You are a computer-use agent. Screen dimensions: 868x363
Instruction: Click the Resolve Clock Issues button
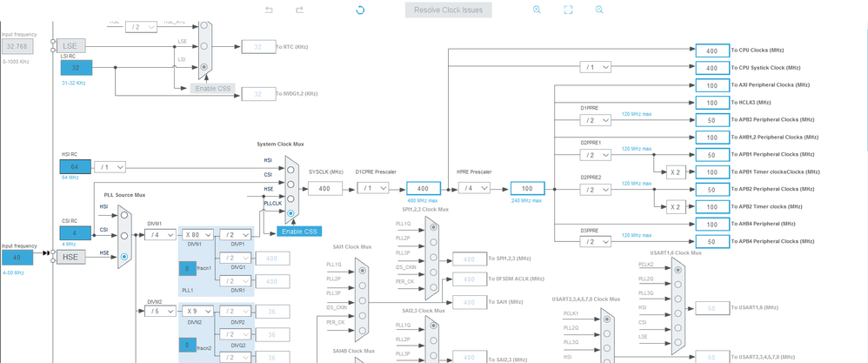[449, 10]
